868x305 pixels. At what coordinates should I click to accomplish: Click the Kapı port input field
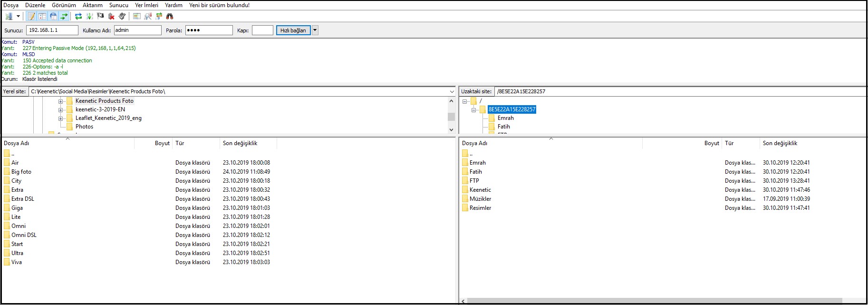262,30
